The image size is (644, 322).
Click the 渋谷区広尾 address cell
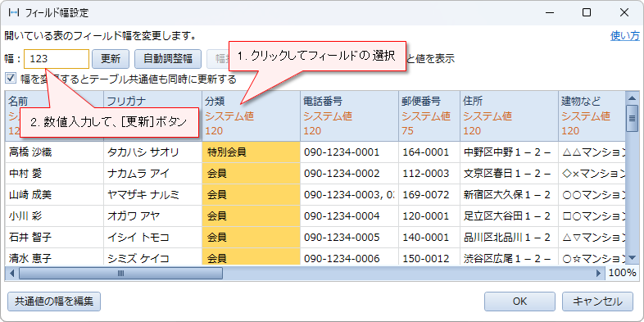[x=509, y=257]
